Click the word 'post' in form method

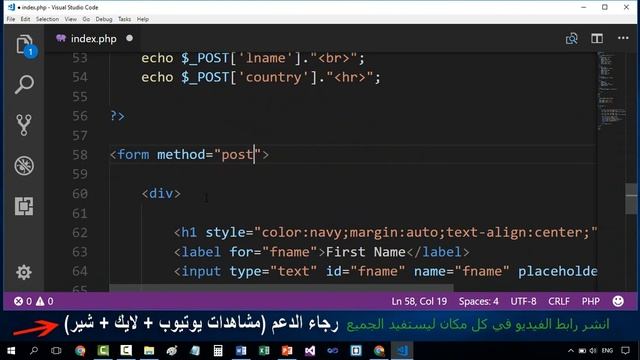point(237,155)
